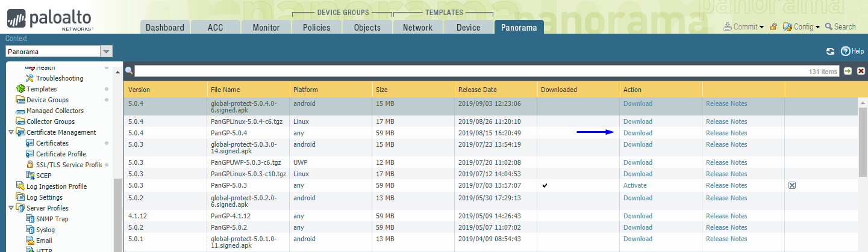Click the refresh icon near Help

click(x=830, y=52)
